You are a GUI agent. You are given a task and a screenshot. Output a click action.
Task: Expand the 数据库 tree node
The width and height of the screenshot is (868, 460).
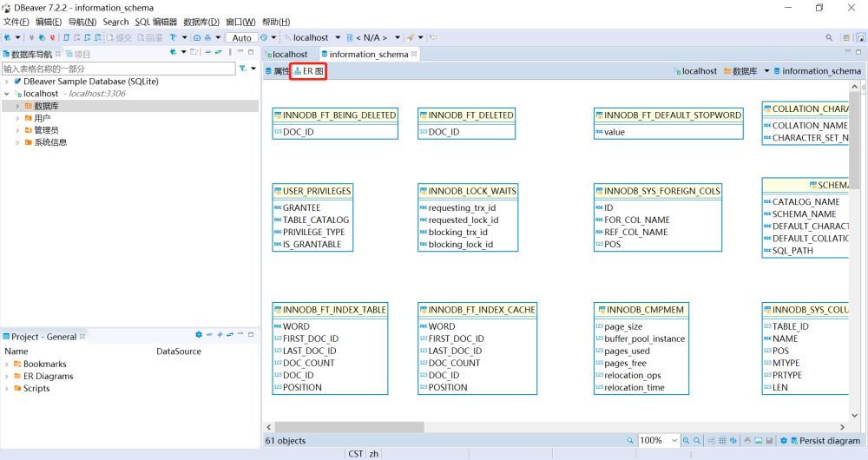tap(17, 106)
